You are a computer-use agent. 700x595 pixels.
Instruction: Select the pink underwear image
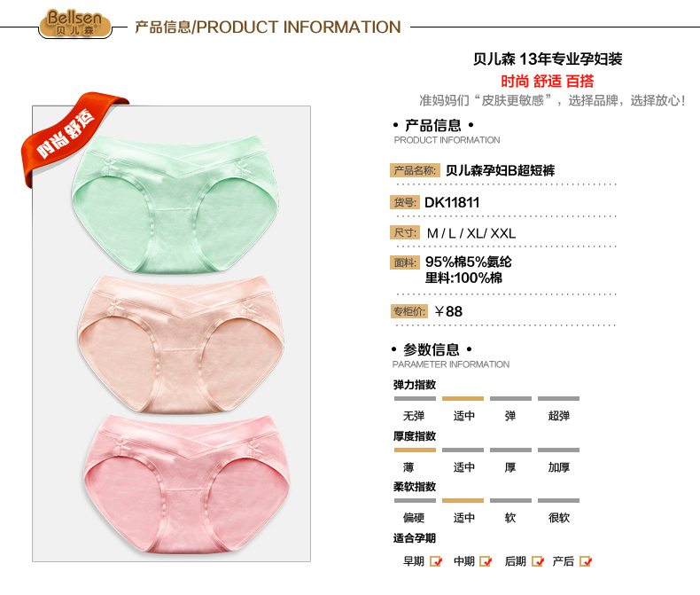click(187, 484)
